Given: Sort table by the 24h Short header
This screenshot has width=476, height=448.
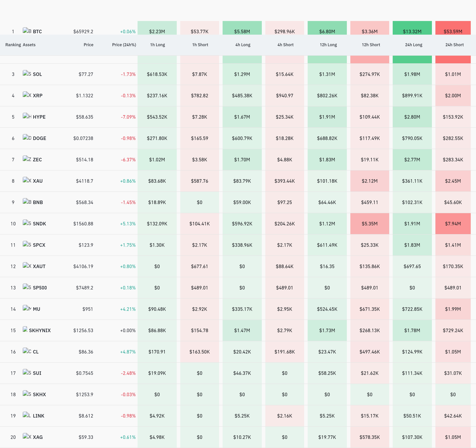Looking at the screenshot, I should click(x=454, y=45).
